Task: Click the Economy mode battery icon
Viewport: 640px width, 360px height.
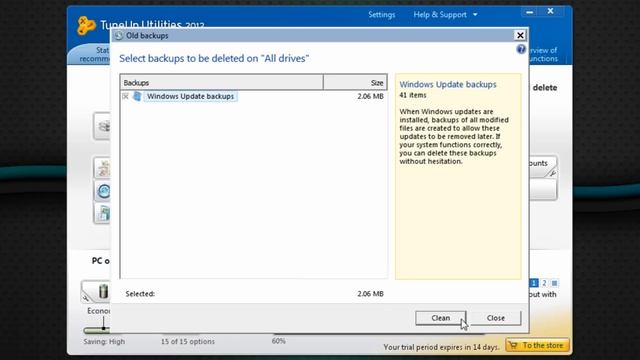Action: (104, 291)
